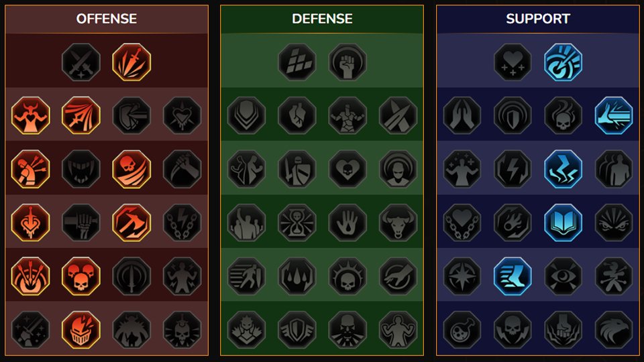Choose the praying hands support mastery

click(x=462, y=115)
